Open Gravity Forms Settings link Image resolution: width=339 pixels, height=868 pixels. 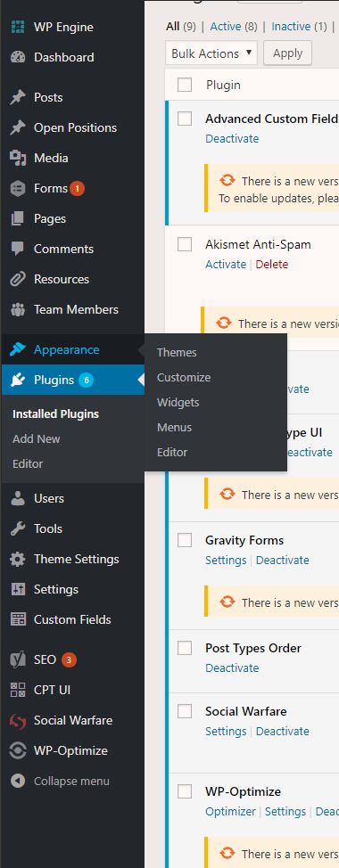[x=226, y=561]
